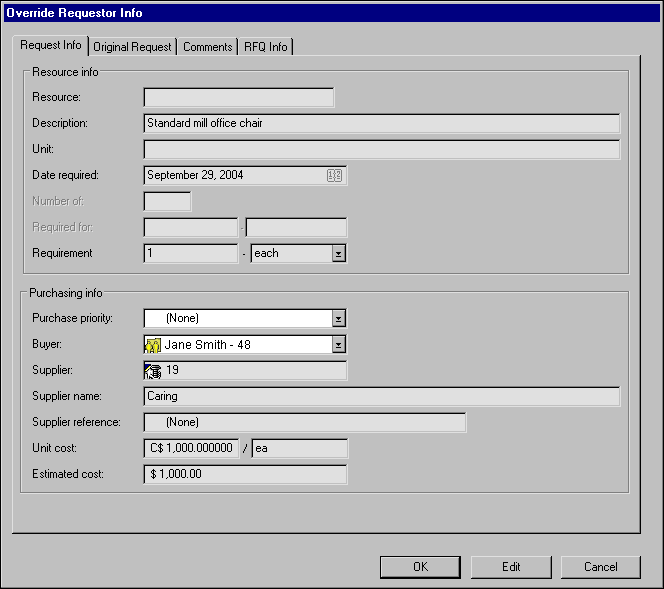Click the Supplier name field

(x=381, y=397)
